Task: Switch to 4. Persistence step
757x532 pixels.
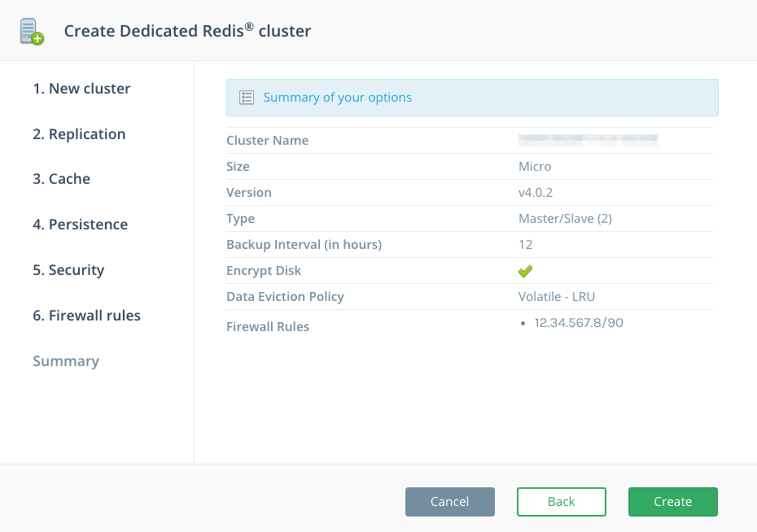Action: click(x=80, y=225)
